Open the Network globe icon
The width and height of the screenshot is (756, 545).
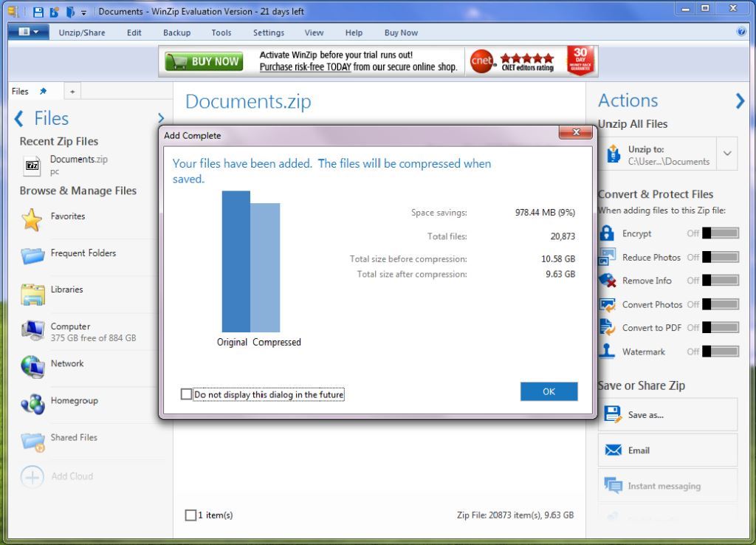tap(32, 367)
